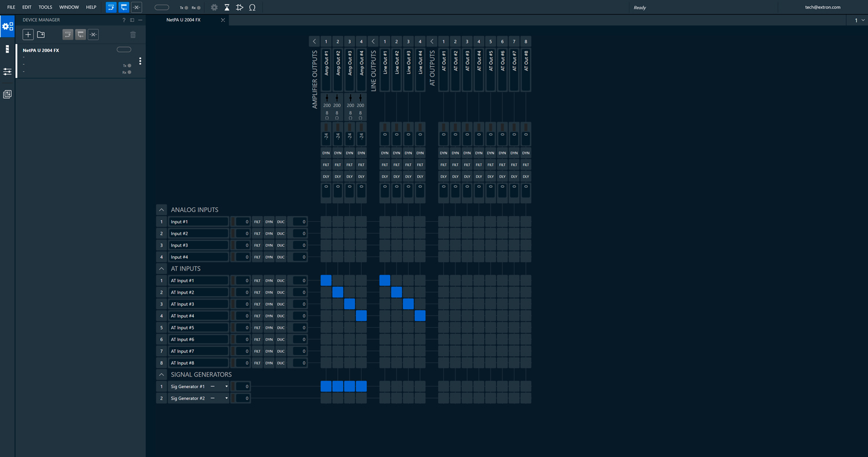This screenshot has height=457, width=868.
Task: Click striped icon below Device Manager sidebar icon
Action: [x=8, y=49]
